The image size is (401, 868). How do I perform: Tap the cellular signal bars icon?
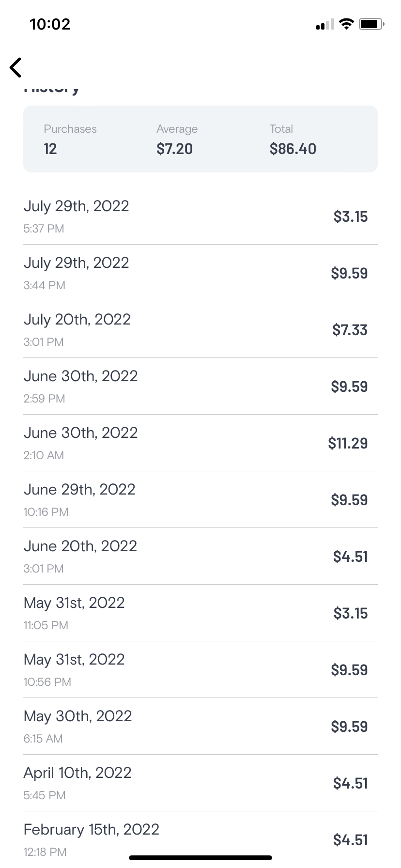pos(324,24)
